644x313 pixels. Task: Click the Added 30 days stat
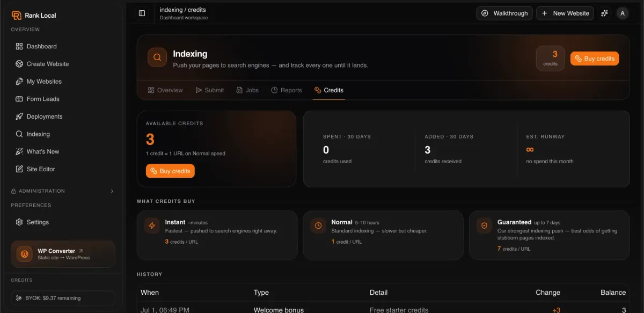pyautogui.click(x=449, y=149)
